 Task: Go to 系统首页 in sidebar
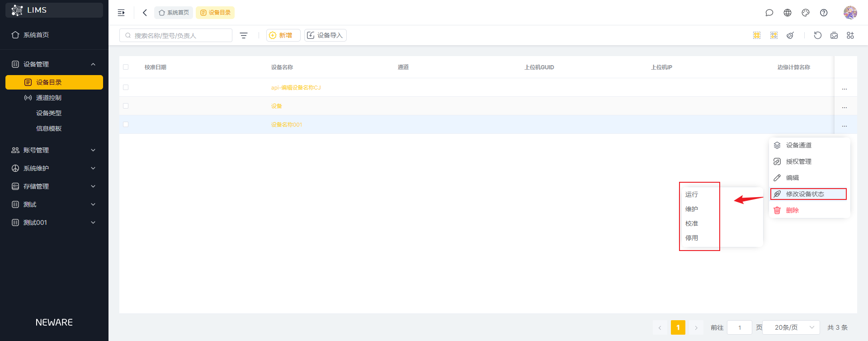point(54,35)
